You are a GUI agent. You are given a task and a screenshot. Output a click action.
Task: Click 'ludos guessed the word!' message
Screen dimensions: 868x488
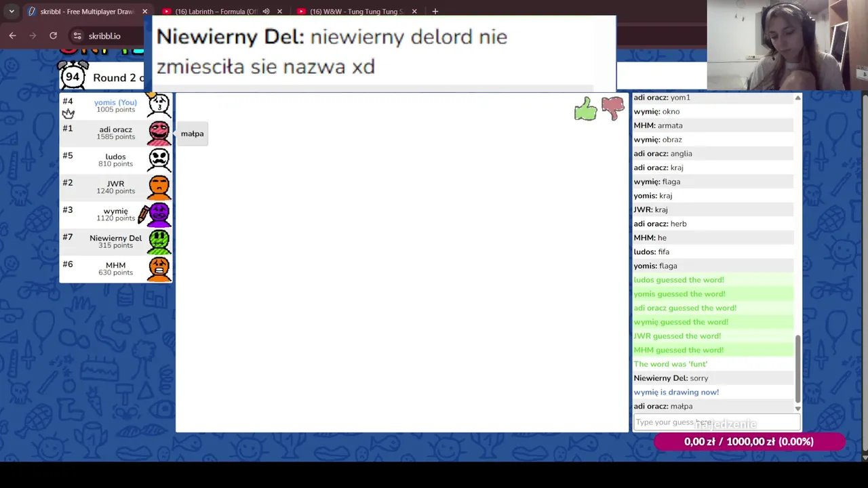click(x=713, y=280)
